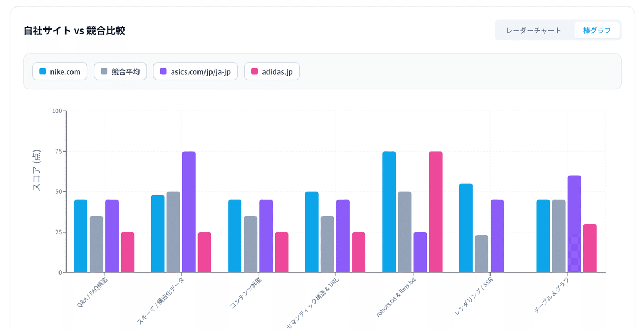Click the tall purple asics bar for スキーマ / 構造化データ
The image size is (644, 330).
pos(189,212)
